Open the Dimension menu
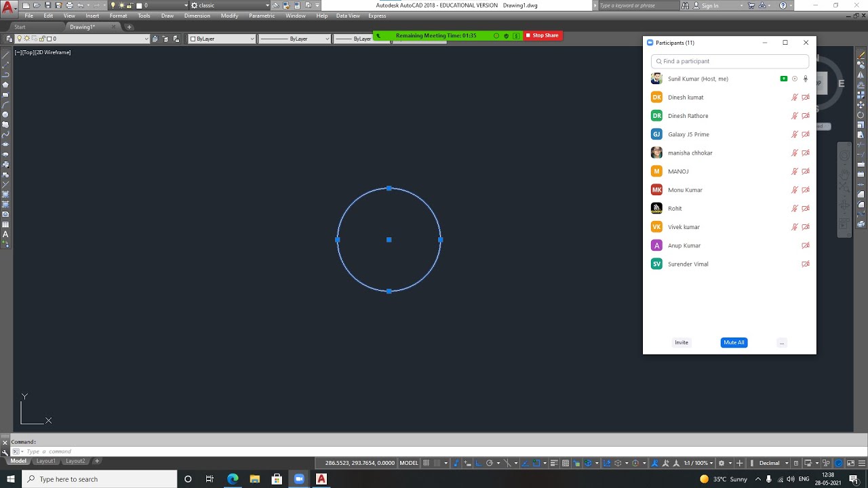Viewport: 868px width, 488px height. pos(197,16)
